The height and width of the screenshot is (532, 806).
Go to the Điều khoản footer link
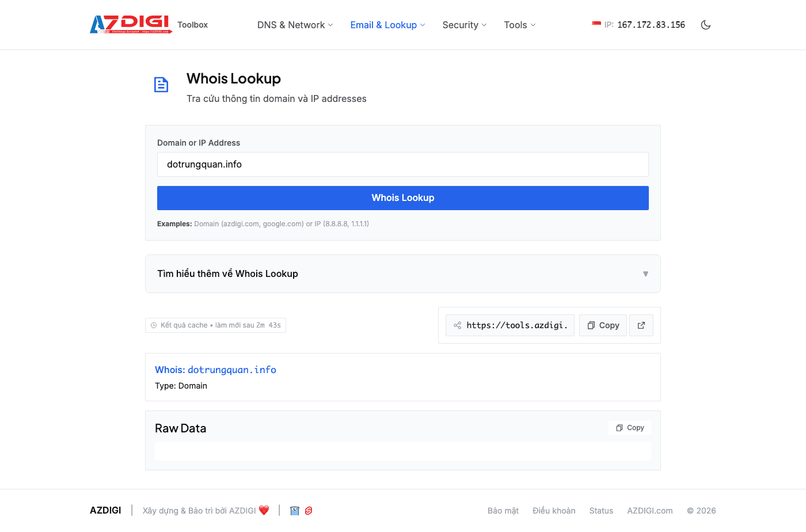pyautogui.click(x=554, y=511)
